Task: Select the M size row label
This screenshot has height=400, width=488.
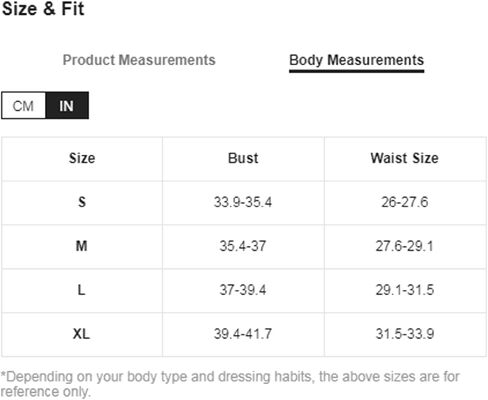Action: click(82, 246)
